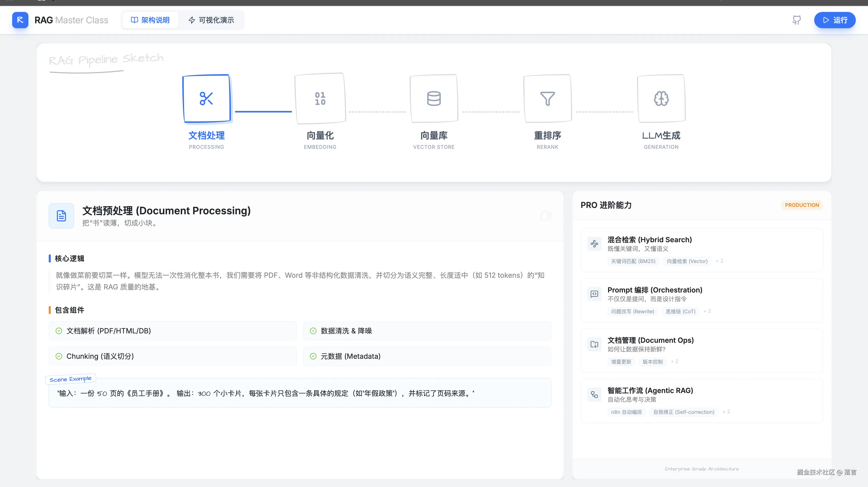Viewport: 868px width, 487px height.
Task: Click the 混合检索 Hybrid Search node icon
Action: (x=594, y=243)
